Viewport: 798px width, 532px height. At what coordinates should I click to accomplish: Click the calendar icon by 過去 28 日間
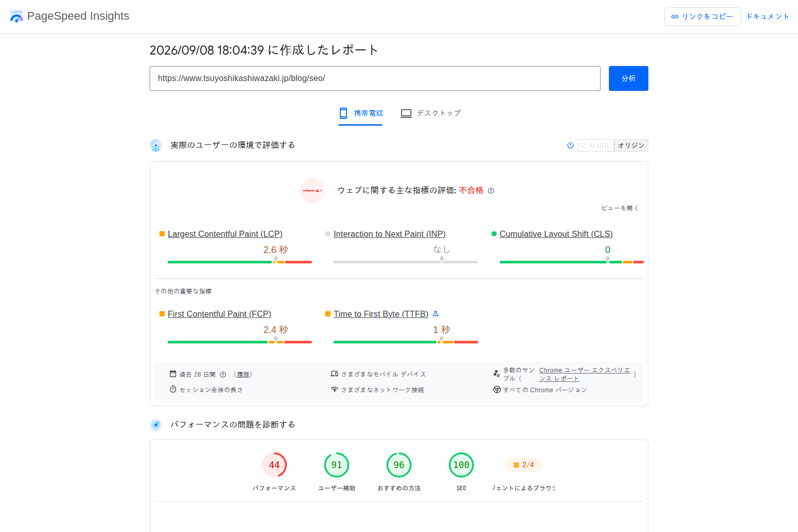(x=173, y=374)
